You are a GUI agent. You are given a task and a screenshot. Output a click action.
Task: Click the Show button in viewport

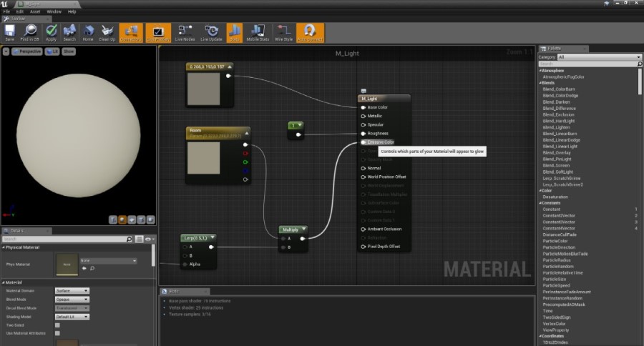point(69,51)
